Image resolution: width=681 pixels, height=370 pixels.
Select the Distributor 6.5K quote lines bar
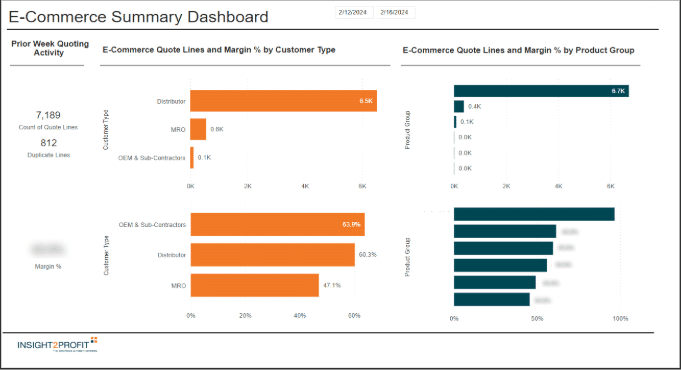coord(283,101)
